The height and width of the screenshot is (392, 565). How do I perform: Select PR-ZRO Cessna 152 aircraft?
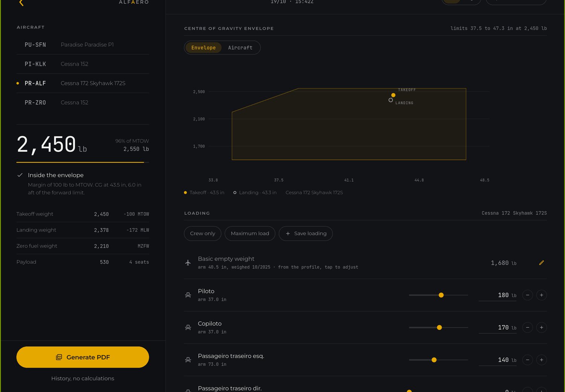point(83,102)
